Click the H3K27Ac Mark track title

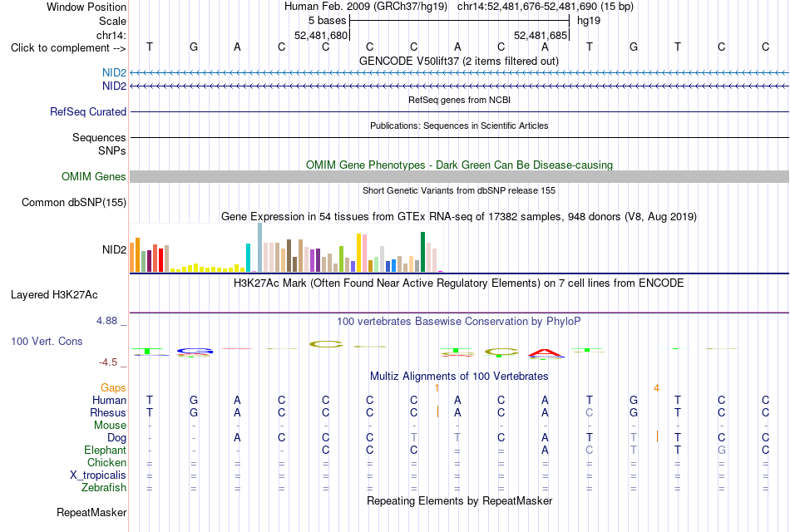click(x=458, y=283)
